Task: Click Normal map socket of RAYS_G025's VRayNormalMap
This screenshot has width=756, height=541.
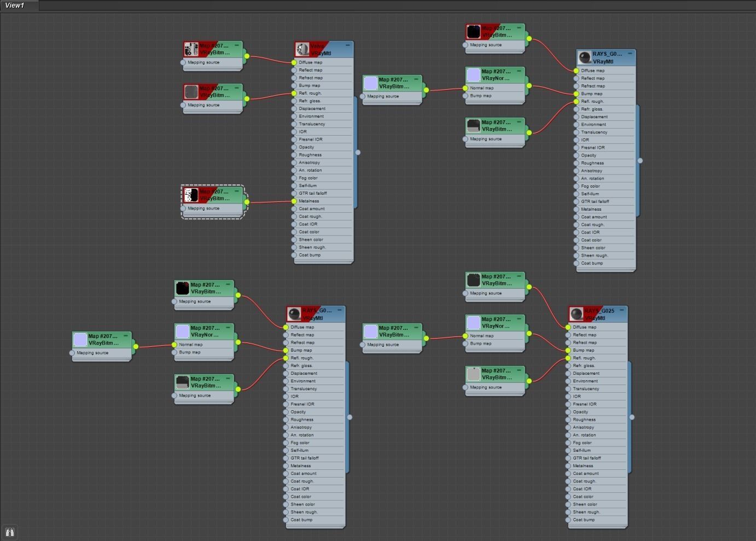Action: tap(466, 336)
